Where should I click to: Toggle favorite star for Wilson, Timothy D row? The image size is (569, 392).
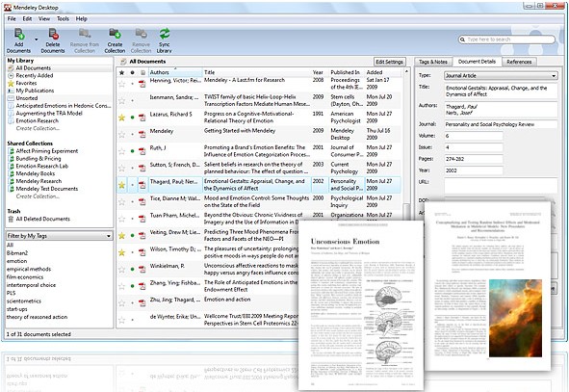tap(121, 252)
